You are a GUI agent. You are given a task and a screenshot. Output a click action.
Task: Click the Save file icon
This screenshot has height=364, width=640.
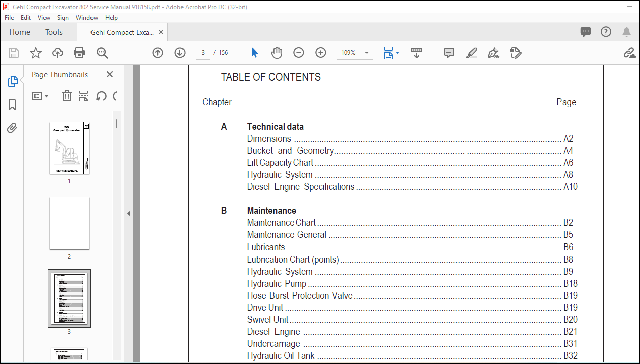pos(14,53)
